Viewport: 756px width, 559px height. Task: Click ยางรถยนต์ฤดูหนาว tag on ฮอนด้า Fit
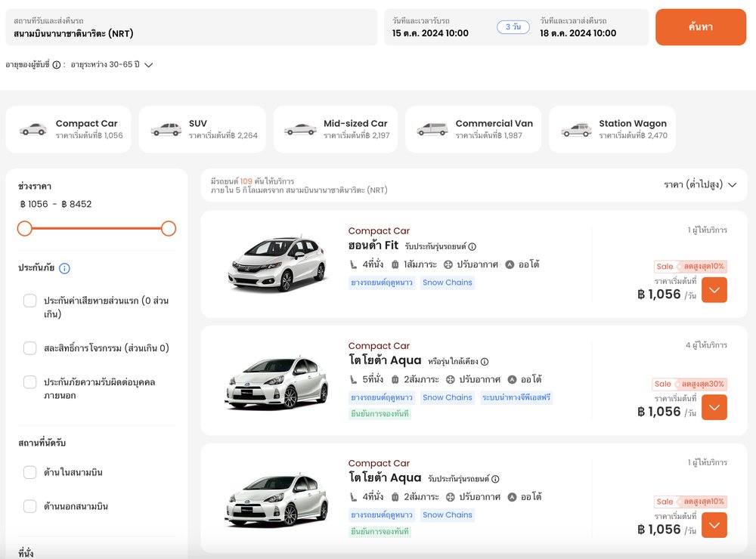pos(382,283)
